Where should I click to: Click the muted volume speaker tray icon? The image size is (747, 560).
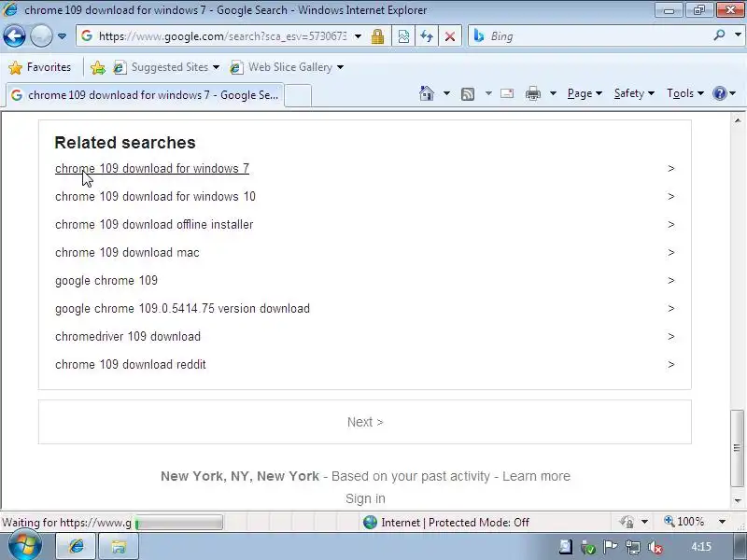656,547
